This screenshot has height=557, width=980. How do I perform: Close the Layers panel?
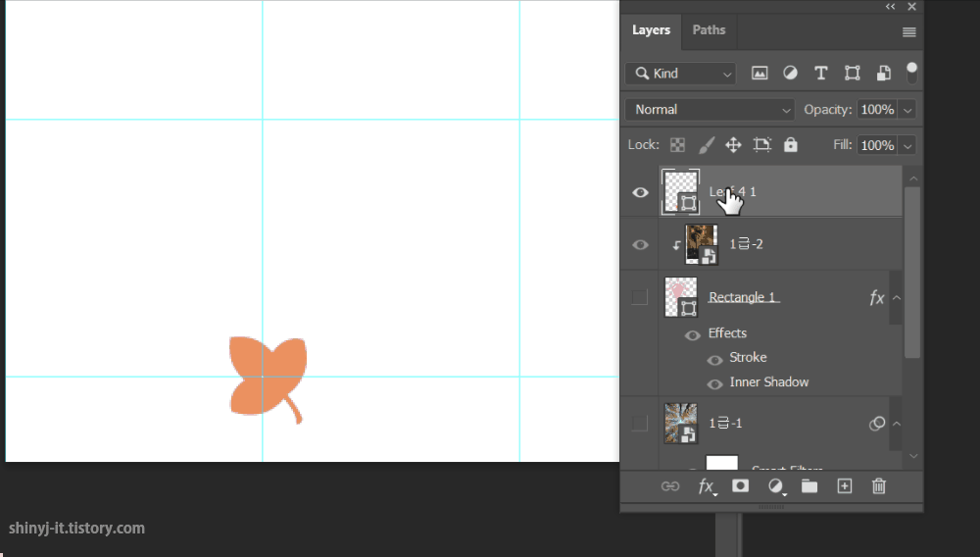coord(911,6)
